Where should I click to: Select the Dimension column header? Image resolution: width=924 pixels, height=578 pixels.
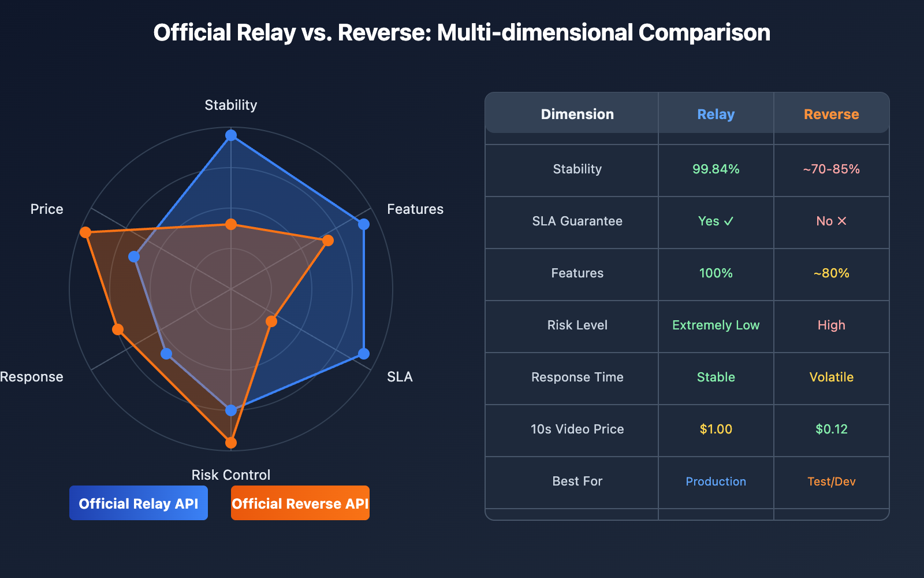pyautogui.click(x=577, y=114)
